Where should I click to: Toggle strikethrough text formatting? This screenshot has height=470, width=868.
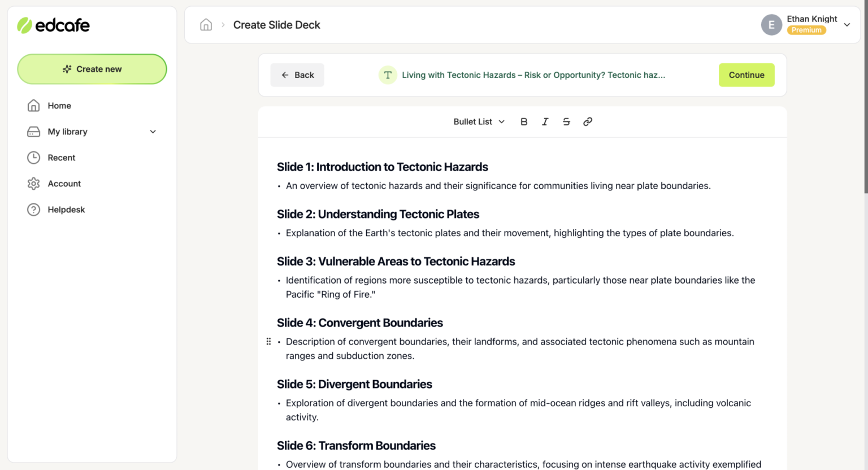point(566,121)
